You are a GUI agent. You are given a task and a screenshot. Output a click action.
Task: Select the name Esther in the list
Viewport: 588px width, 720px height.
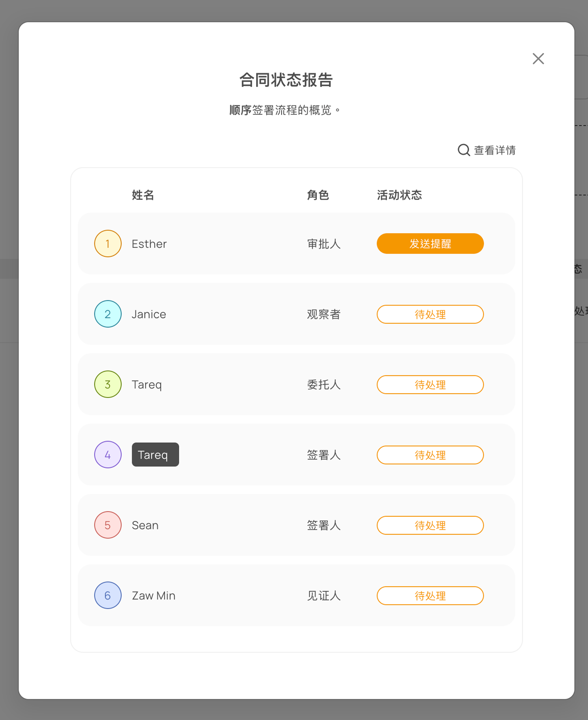coord(149,244)
